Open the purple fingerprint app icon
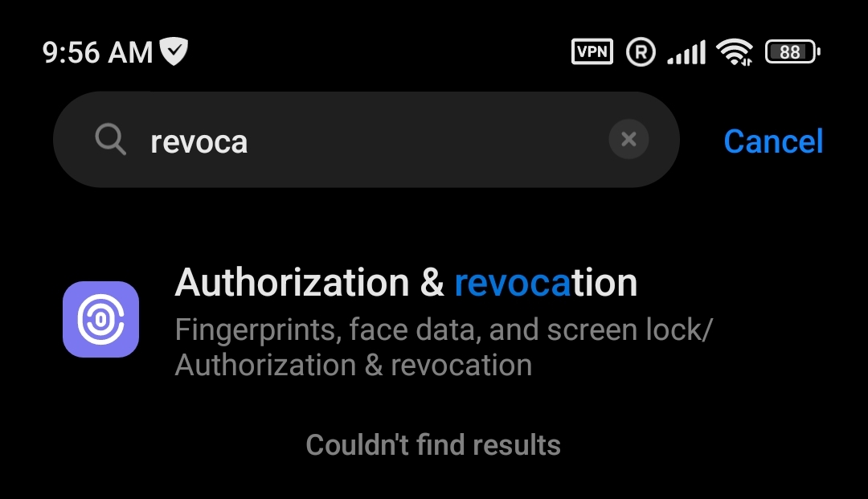The image size is (868, 499). point(100,319)
